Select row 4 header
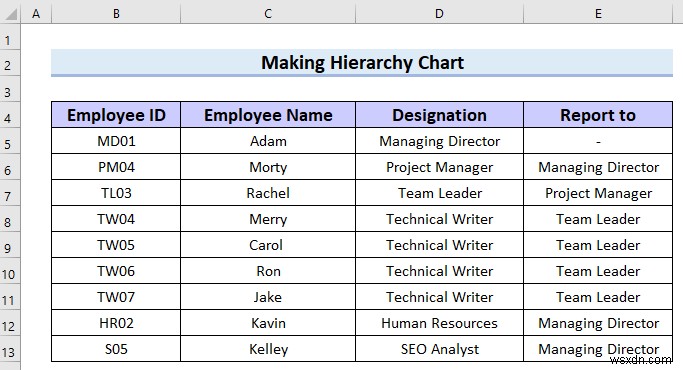Viewport: 683px width, 370px height. pyautogui.click(x=10, y=115)
